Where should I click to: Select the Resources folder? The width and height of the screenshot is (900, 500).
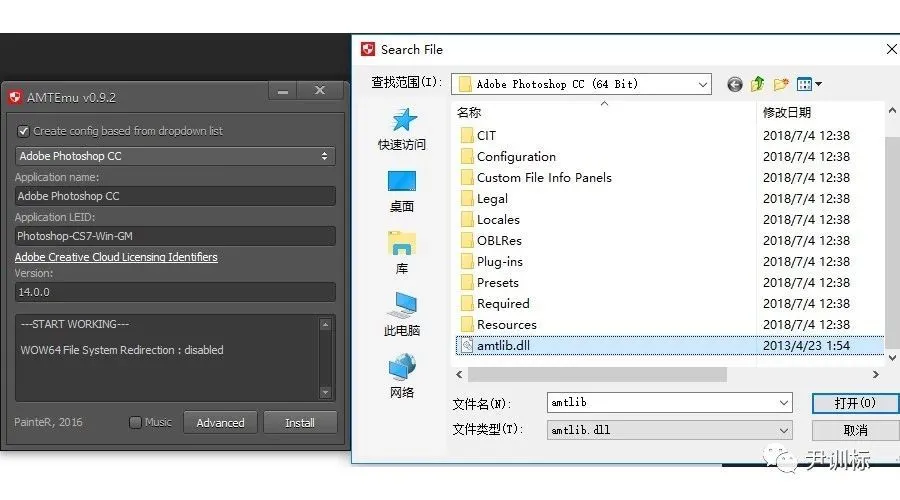tap(507, 324)
